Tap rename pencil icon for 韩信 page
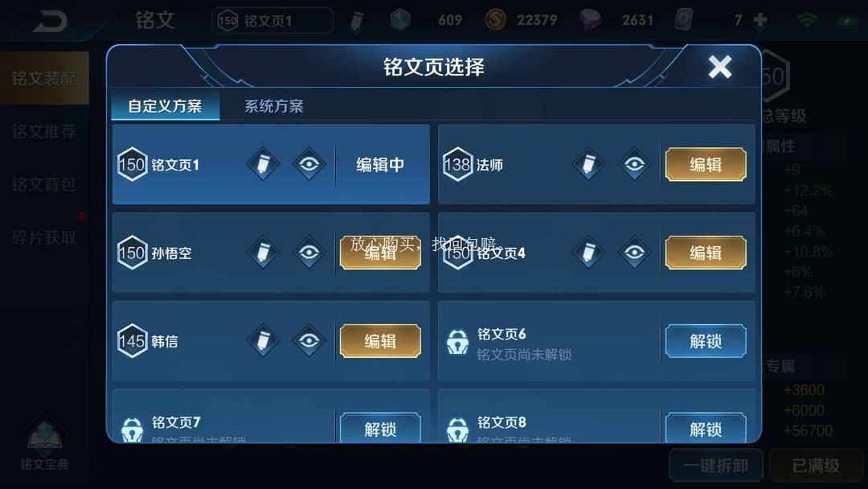Screen dimensions: 868x489 263,340
